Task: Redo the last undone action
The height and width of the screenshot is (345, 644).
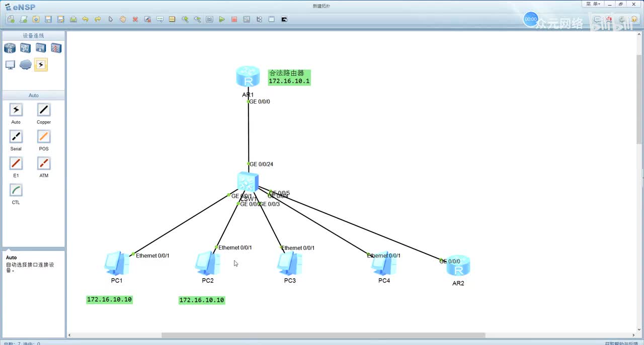Action: [98, 19]
